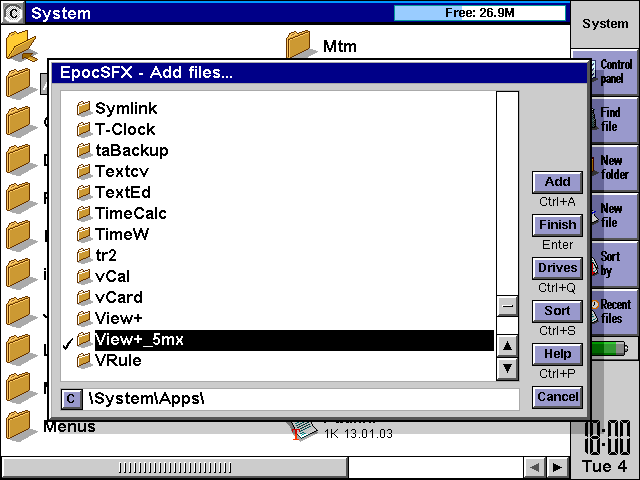Click the Tue 4 date label
This screenshot has width=640, height=480.
[x=604, y=466]
